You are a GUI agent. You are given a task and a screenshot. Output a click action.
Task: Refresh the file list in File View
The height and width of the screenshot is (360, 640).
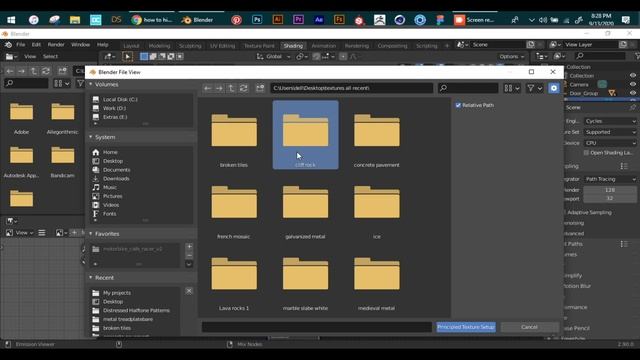pos(244,88)
